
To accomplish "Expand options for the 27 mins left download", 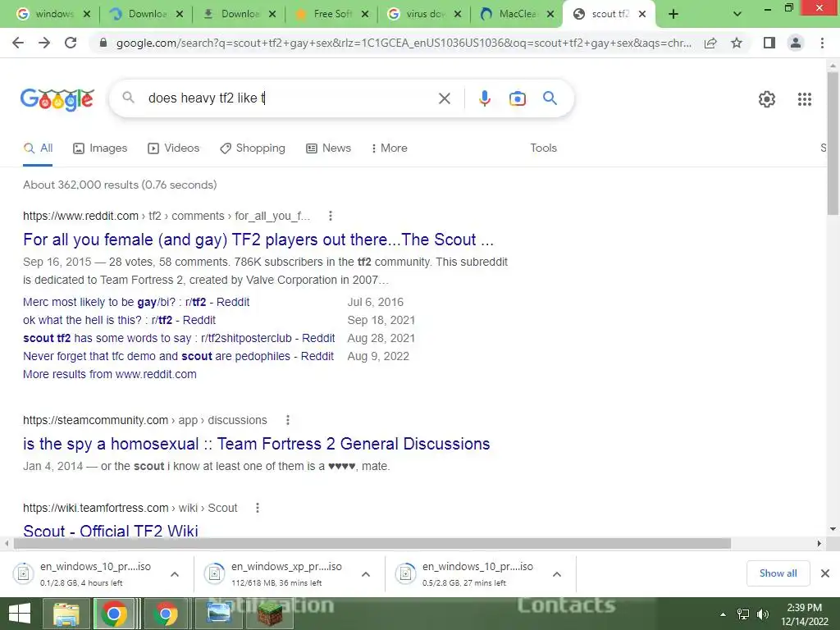I will coord(557,574).
